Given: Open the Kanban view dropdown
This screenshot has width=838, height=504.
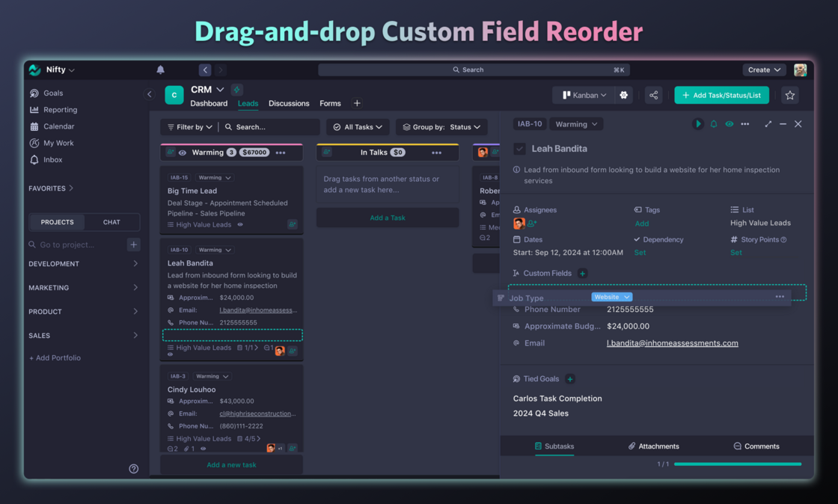Looking at the screenshot, I should click(584, 95).
